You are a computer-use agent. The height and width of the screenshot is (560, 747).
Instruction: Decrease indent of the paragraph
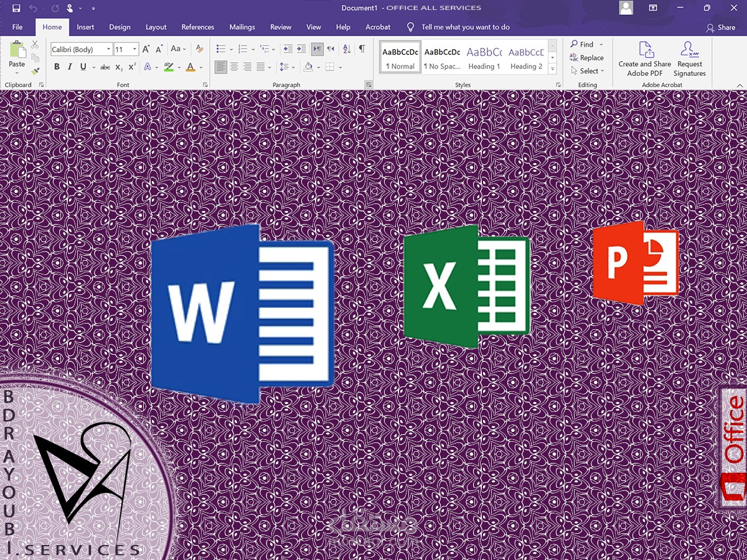[x=288, y=49]
